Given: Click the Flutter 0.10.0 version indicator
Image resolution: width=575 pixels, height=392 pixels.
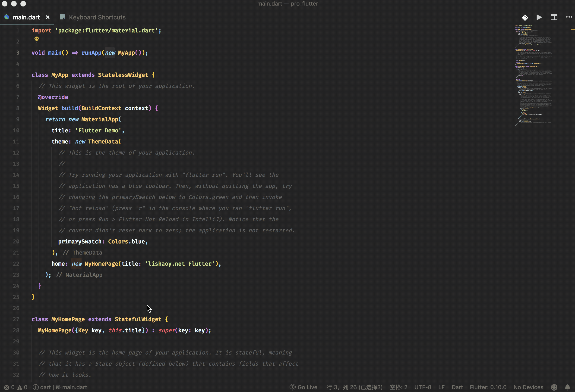Looking at the screenshot, I should [488, 387].
